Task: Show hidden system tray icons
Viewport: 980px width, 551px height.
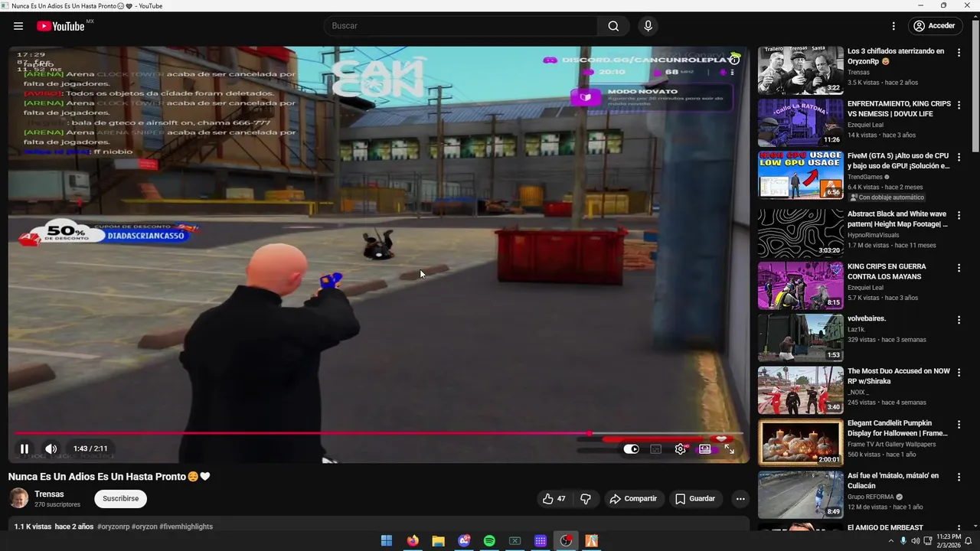Action: 890,541
